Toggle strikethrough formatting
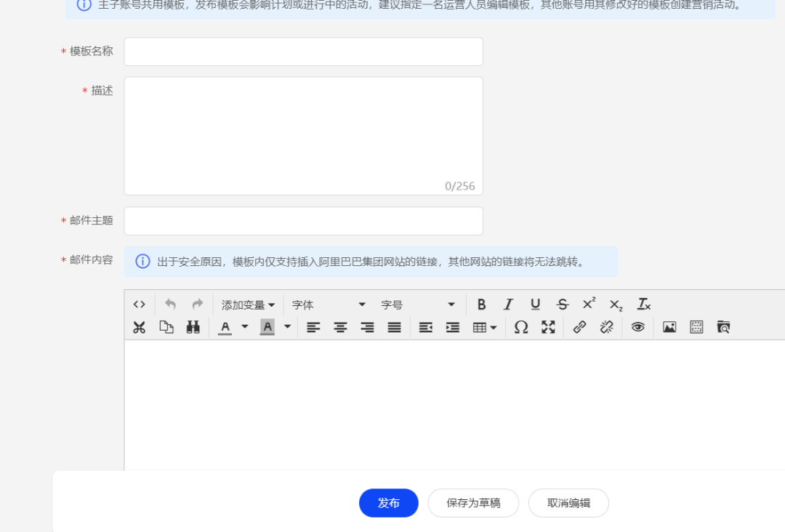 coord(562,304)
